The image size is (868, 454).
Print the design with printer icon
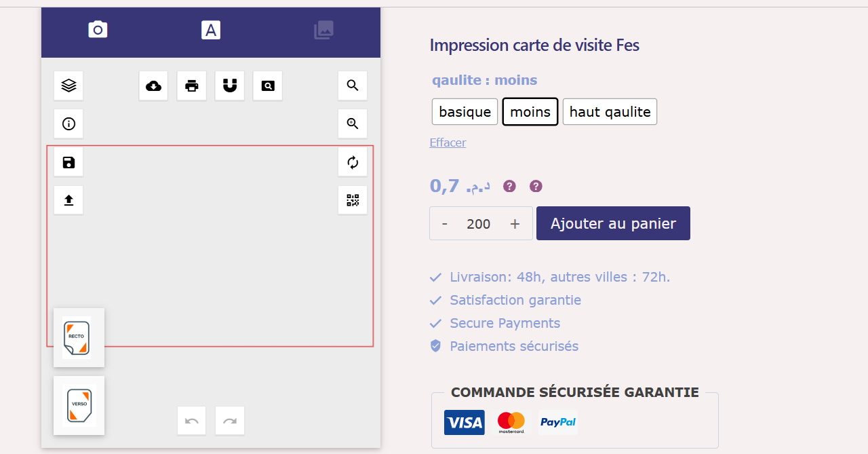coord(192,86)
